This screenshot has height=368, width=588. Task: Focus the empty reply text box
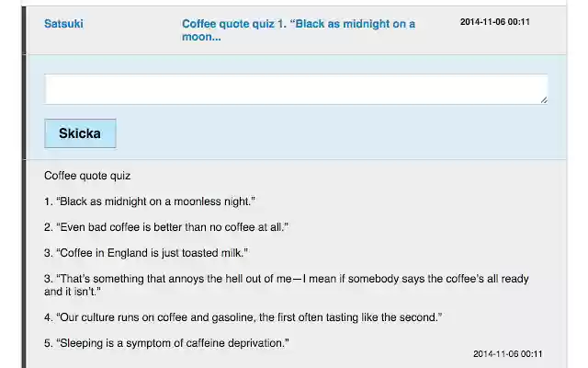pos(296,89)
